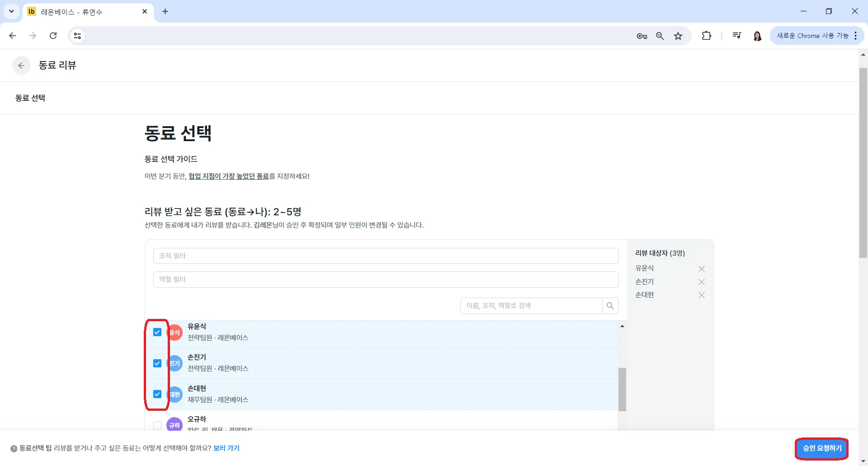Remove 손진기 from the review targets
Screen dimensions: 868x466
point(702,282)
